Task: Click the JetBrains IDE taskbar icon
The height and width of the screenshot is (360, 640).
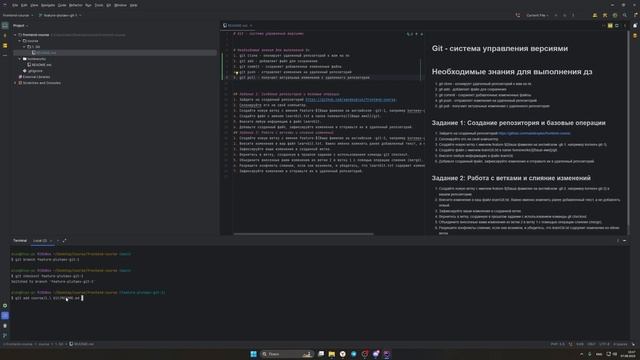Action: pos(386,354)
